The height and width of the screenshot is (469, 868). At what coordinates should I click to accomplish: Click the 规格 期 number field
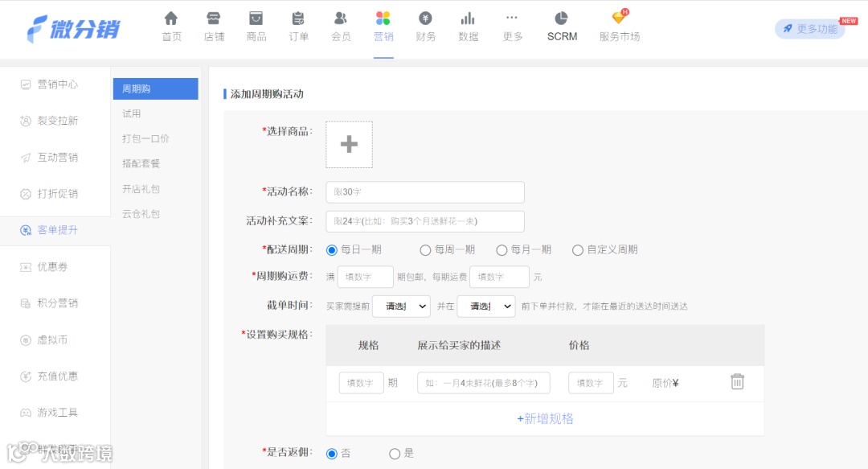point(362,382)
